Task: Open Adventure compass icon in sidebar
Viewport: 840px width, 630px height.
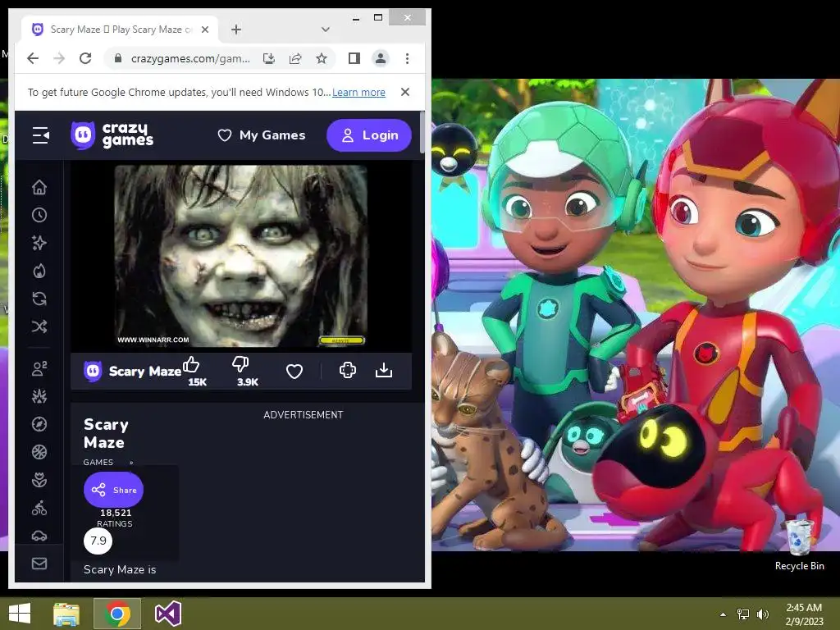Action: [39, 424]
